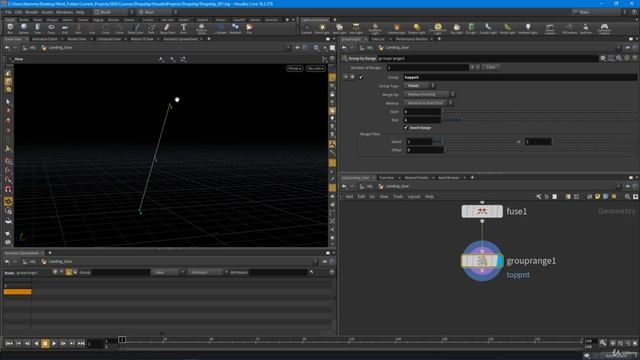Open the Windows menu
The width and height of the screenshot is (640, 360).
[64, 12]
